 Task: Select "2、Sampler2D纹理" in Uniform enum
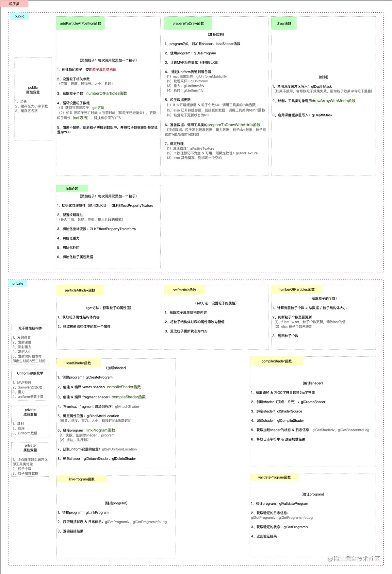click(27, 387)
